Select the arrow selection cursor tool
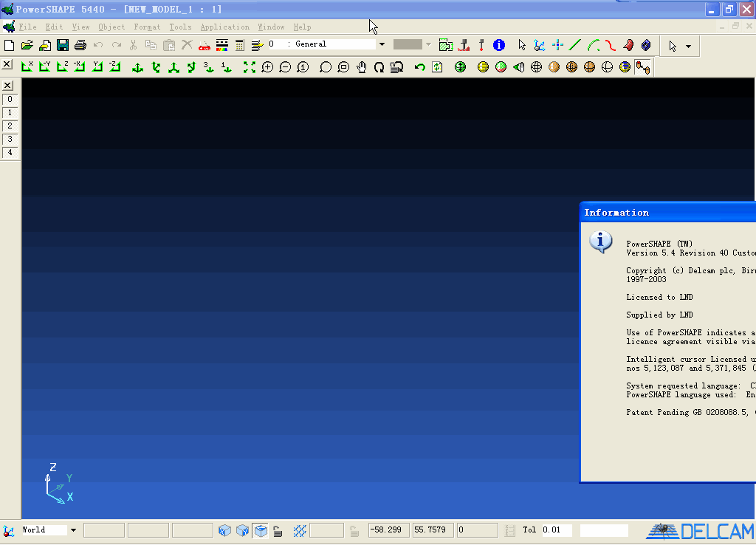 [x=522, y=45]
